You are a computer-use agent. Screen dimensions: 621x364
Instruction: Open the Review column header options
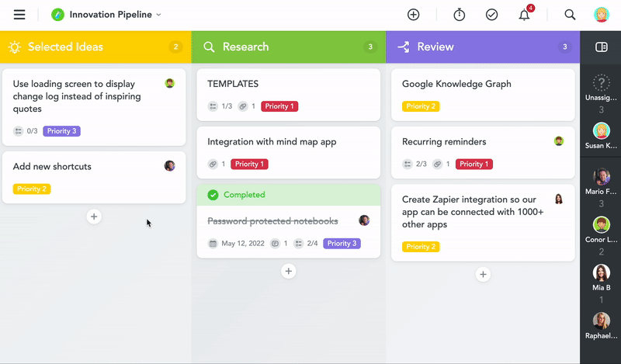[x=435, y=47]
